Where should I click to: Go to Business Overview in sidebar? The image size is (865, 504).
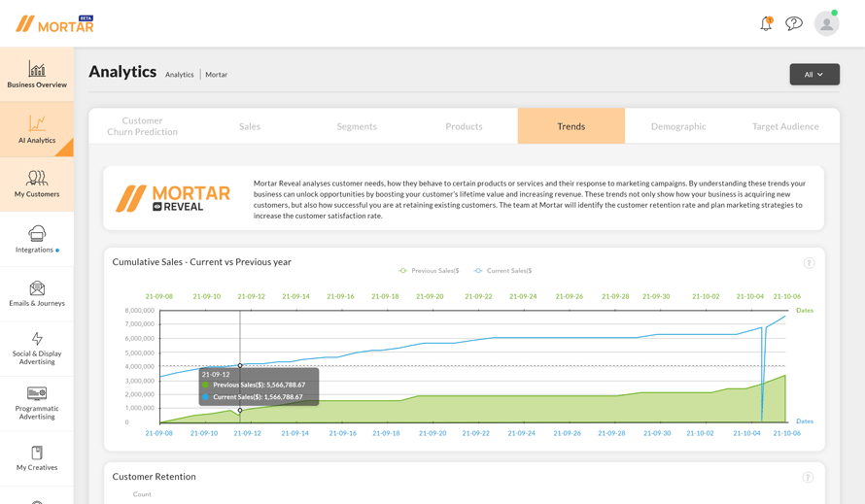pos(37,74)
